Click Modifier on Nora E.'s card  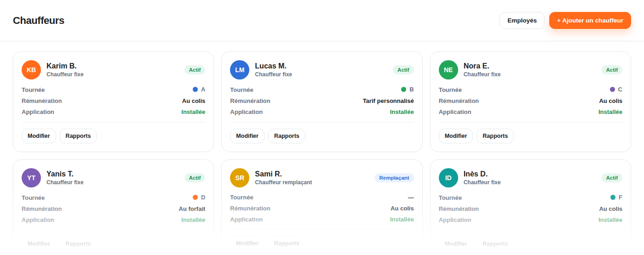point(456,136)
